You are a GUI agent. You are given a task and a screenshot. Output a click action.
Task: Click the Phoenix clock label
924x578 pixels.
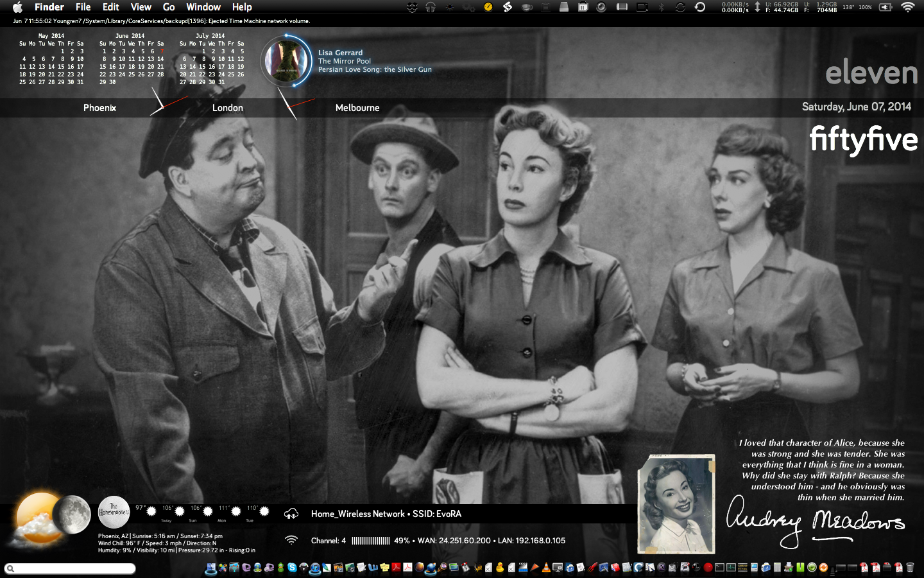pyautogui.click(x=99, y=108)
